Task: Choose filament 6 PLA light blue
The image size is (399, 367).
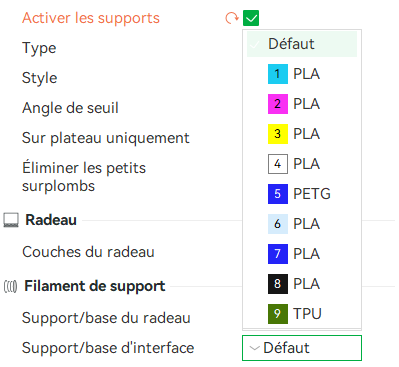Action: tap(302, 224)
